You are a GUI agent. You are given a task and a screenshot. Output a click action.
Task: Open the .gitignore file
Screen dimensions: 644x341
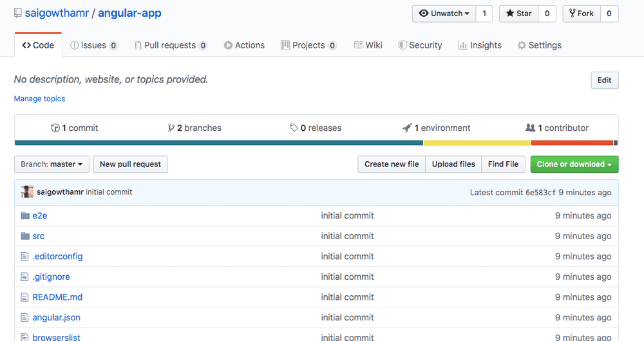click(x=52, y=277)
